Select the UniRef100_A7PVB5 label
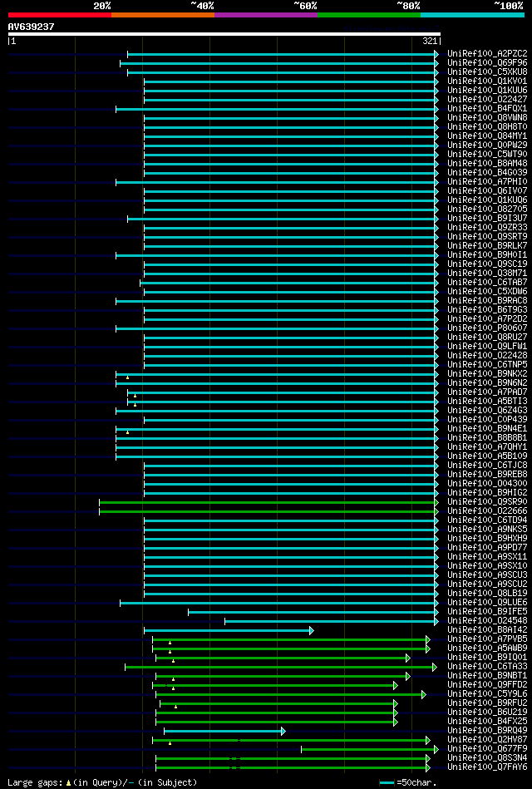The image size is (532, 789). [x=487, y=639]
